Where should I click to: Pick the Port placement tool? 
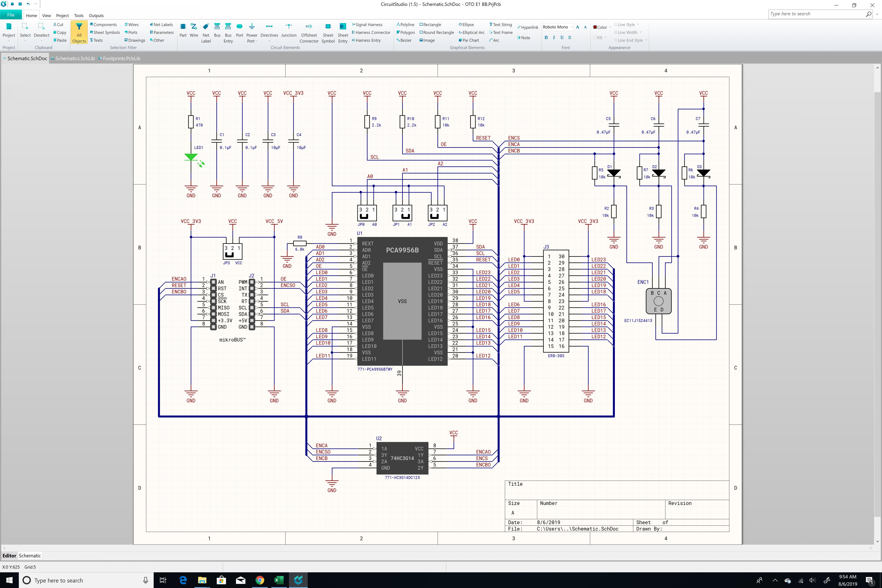tap(240, 30)
